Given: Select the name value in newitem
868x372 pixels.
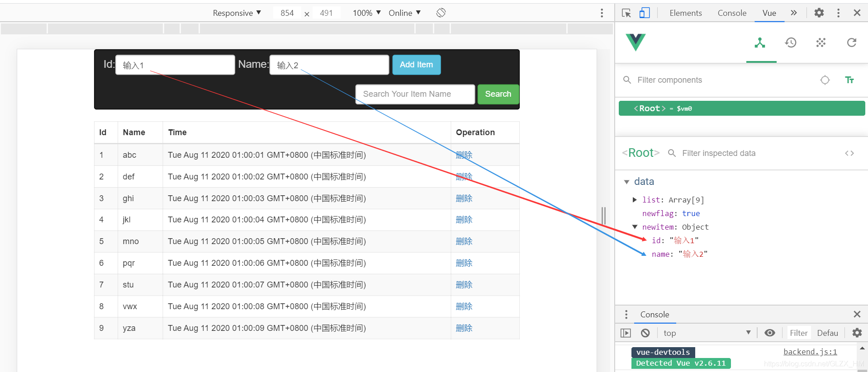Looking at the screenshot, I should click(x=693, y=254).
